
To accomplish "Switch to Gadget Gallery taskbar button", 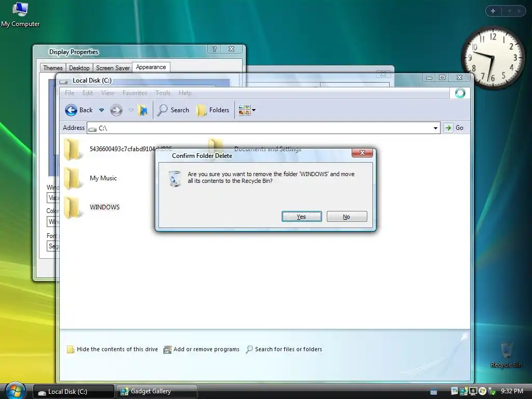I will [x=157, y=392].
